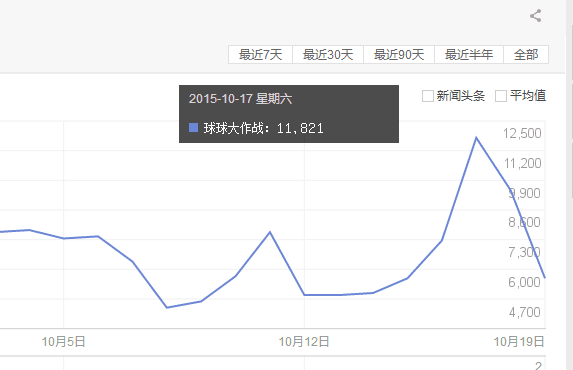Screen dimensions: 573x370
Task: Select the 最近7天 time range tab
Action: (260, 55)
